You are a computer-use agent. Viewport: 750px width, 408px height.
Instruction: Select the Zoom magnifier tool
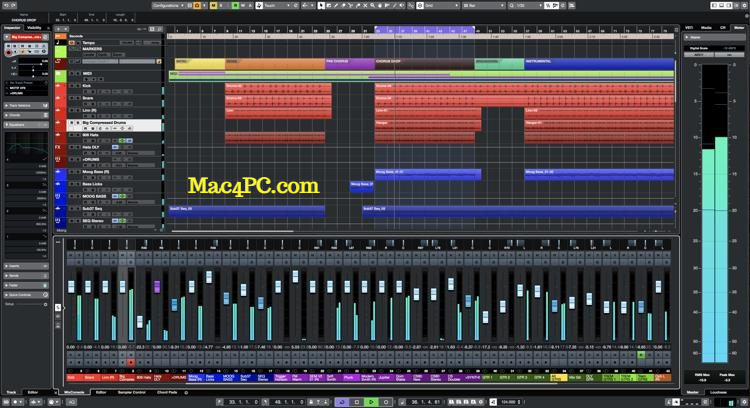pos(372,5)
